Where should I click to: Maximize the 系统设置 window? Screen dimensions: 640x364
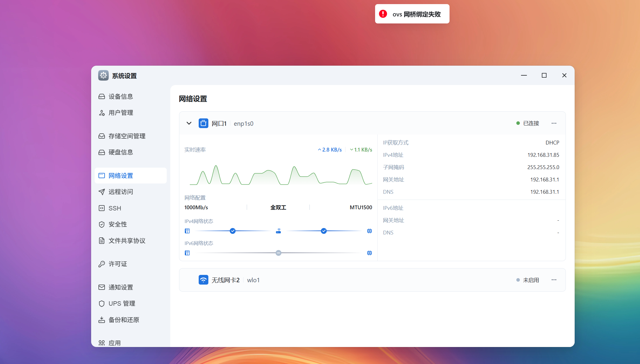[544, 75]
